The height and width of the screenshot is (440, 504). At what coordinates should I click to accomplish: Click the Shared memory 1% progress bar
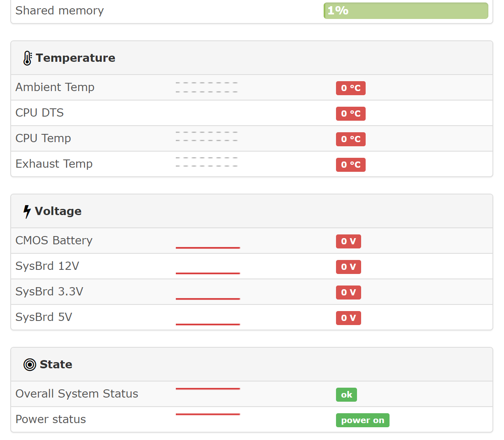pos(406,10)
